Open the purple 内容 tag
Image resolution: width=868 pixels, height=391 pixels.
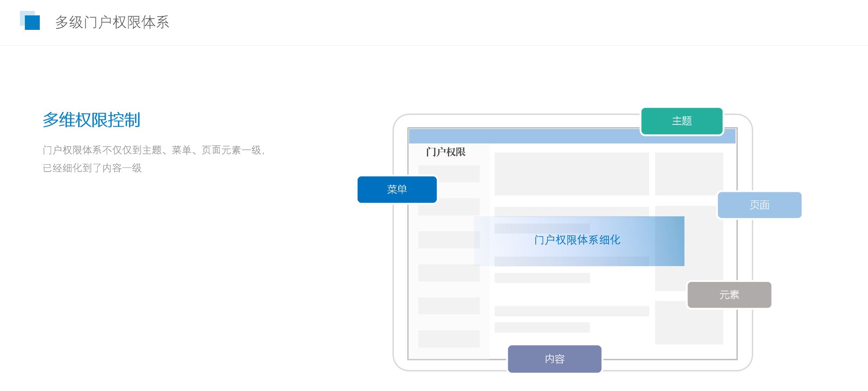pyautogui.click(x=554, y=359)
